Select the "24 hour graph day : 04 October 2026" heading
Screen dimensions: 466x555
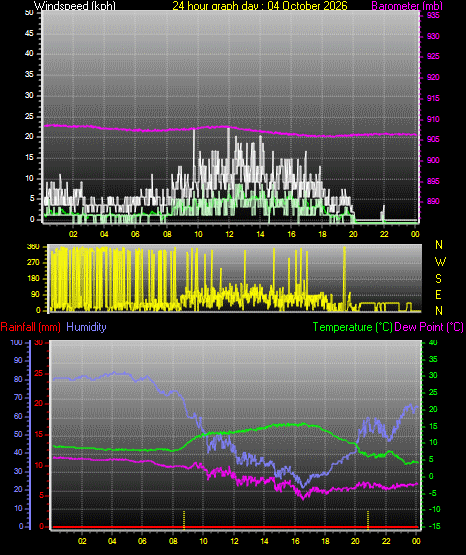pyautogui.click(x=260, y=6)
